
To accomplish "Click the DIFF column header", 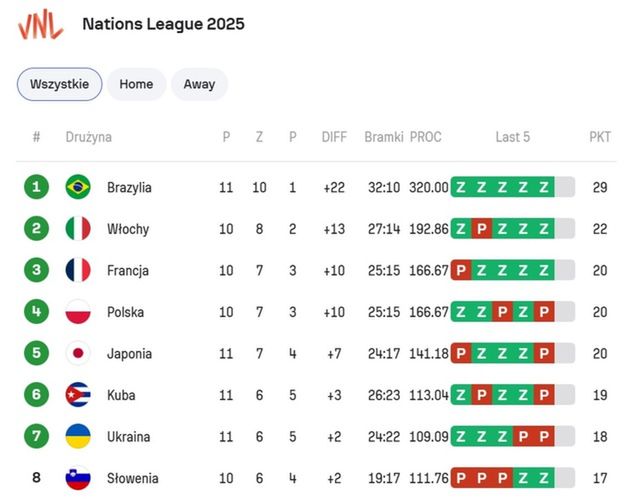I will point(334,137).
